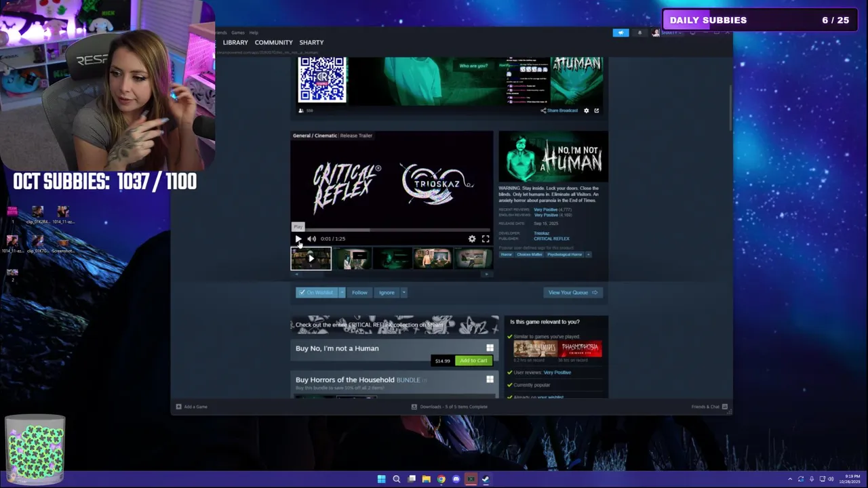Open the COMMUNITY tab
Image resolution: width=868 pixels, height=488 pixels.
tap(273, 42)
